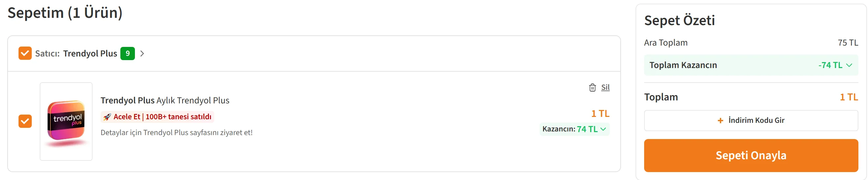This screenshot has width=868, height=180.
Task: Click the trash can delete icon
Action: tap(592, 88)
